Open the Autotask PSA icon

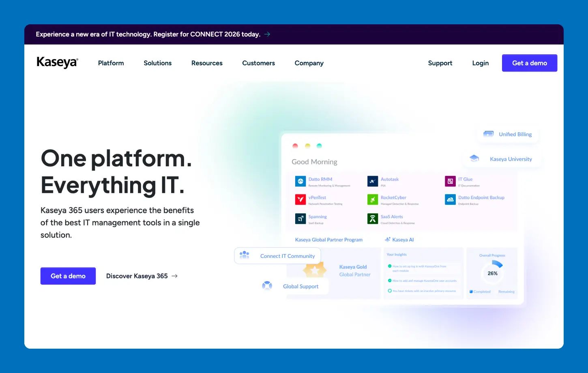click(x=372, y=181)
